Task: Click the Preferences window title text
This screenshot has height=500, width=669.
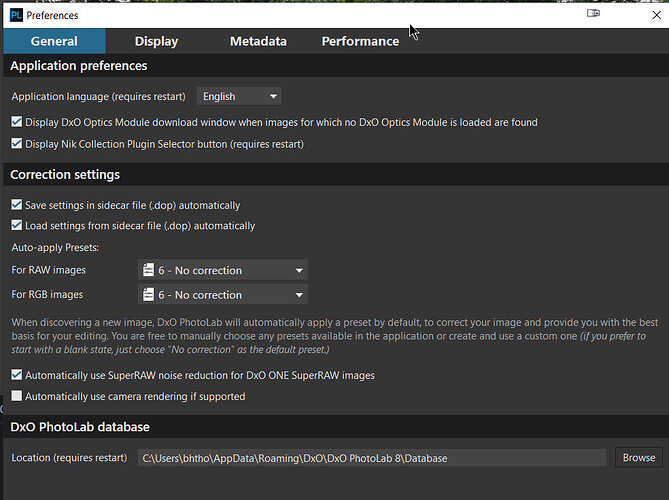Action: click(x=52, y=15)
